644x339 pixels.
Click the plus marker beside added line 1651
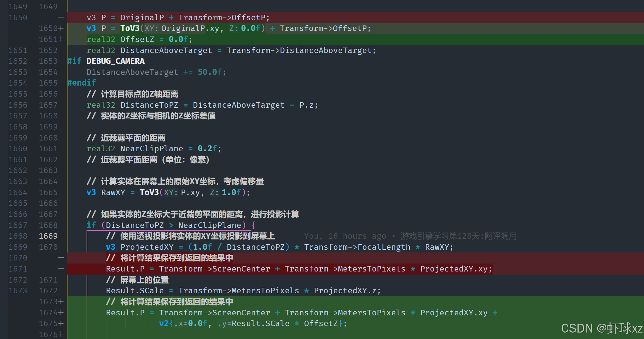click(x=61, y=39)
